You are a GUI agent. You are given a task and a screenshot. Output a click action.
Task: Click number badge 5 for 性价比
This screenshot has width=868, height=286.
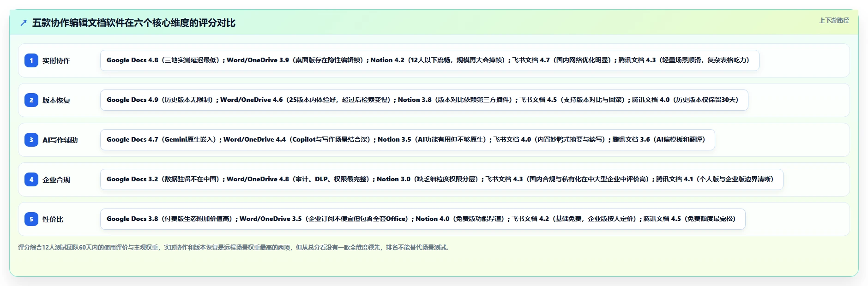[31, 219]
